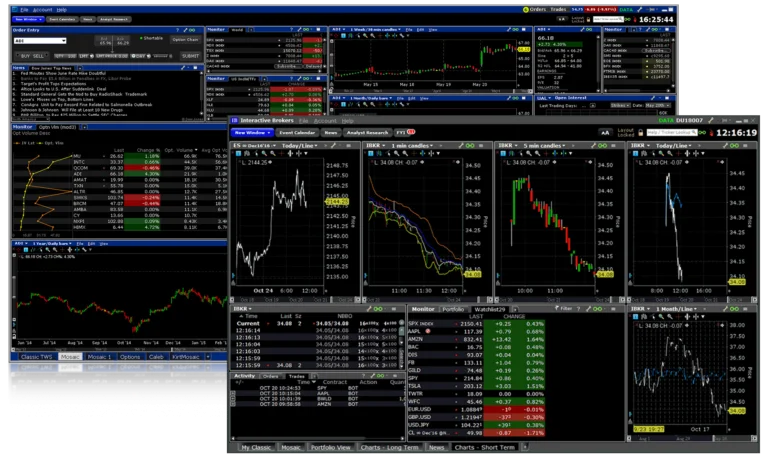The width and height of the screenshot is (768, 460).
Task: Open IBKR symbol dropdown in Time & Sales panel
Action: coord(243,309)
